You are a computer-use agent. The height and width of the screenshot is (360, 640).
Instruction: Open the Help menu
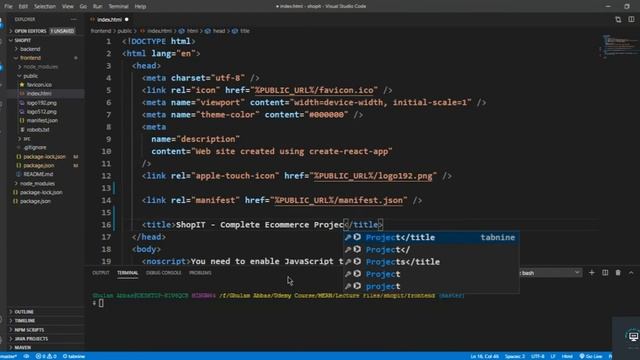(140, 7)
